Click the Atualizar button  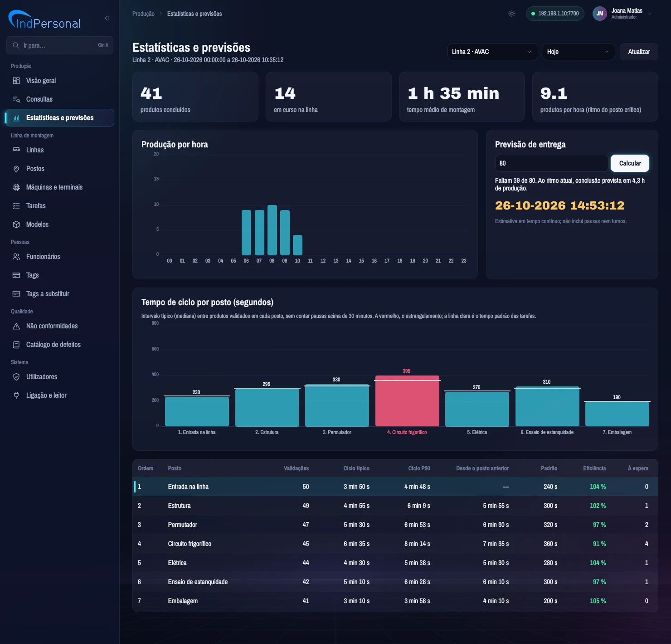pos(639,52)
